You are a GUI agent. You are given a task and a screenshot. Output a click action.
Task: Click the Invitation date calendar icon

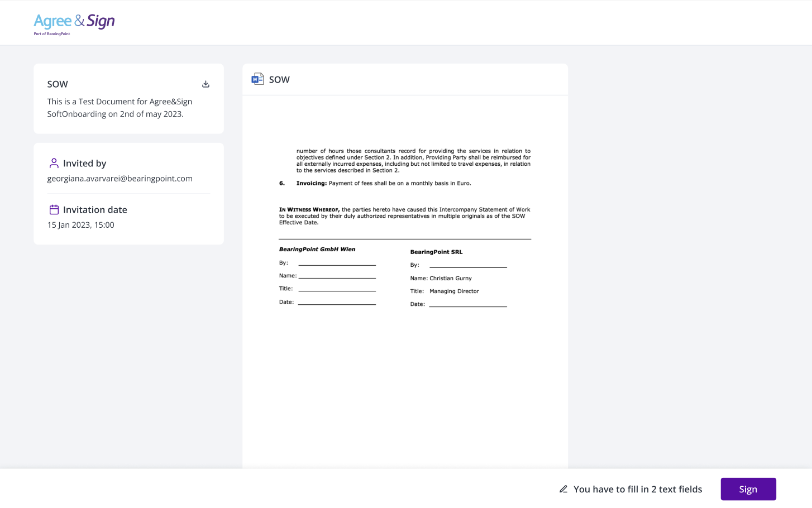click(x=54, y=210)
